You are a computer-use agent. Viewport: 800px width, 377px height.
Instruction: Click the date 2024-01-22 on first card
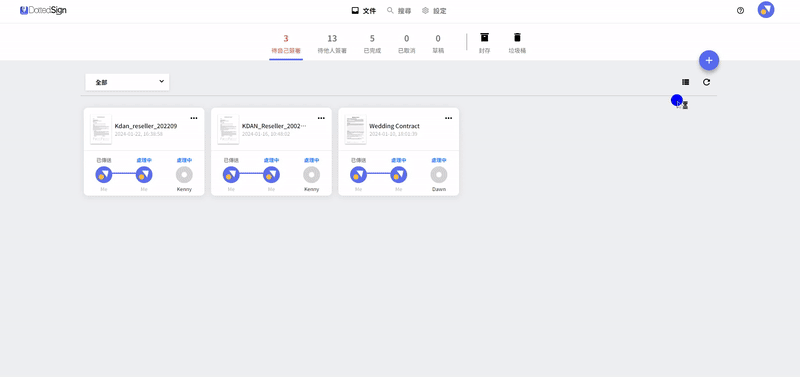pos(139,134)
